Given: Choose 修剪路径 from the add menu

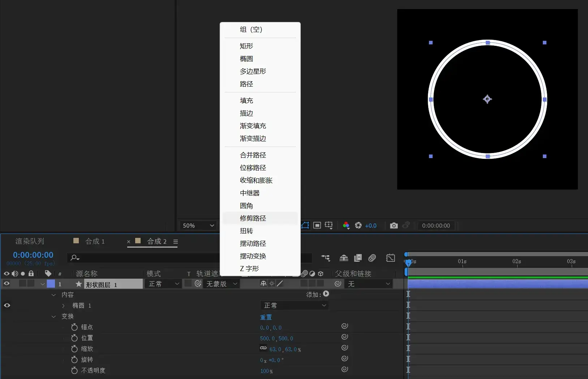Looking at the screenshot, I should pyautogui.click(x=260, y=218).
